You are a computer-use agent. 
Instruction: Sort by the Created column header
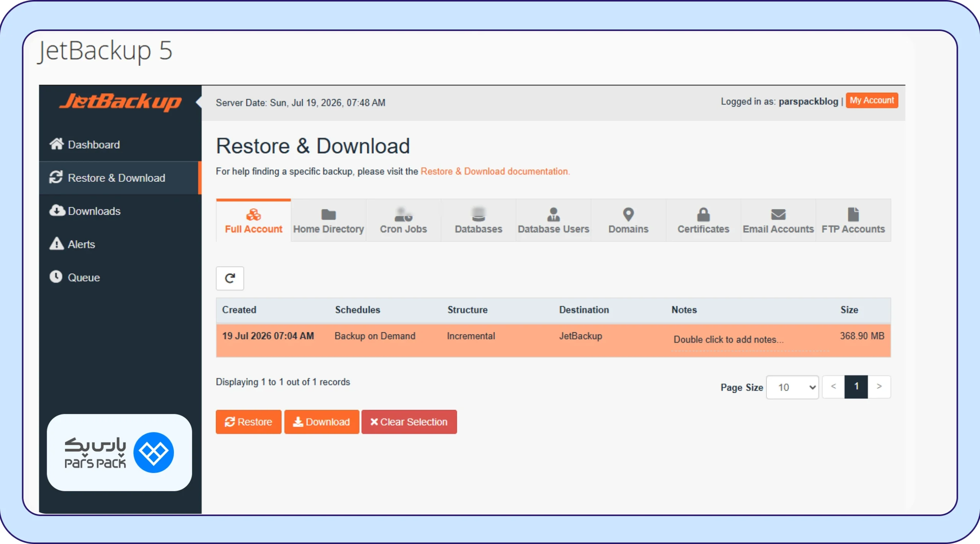239,310
